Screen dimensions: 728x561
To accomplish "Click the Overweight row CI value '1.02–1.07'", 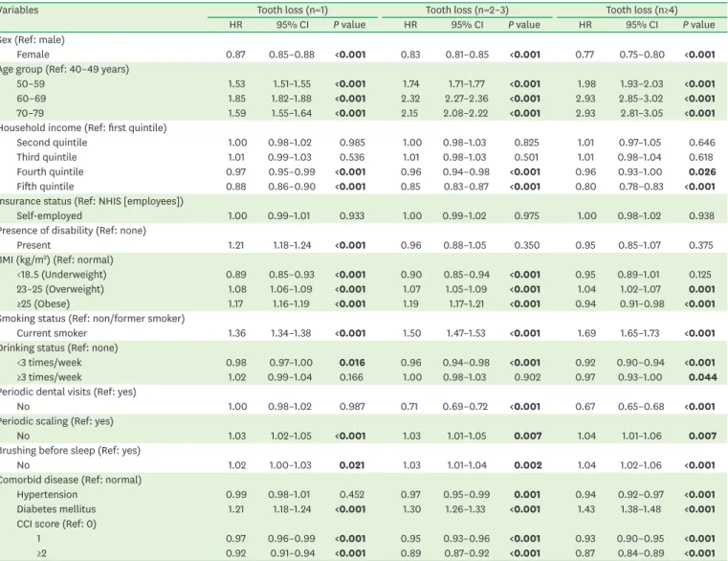I will [641, 289].
